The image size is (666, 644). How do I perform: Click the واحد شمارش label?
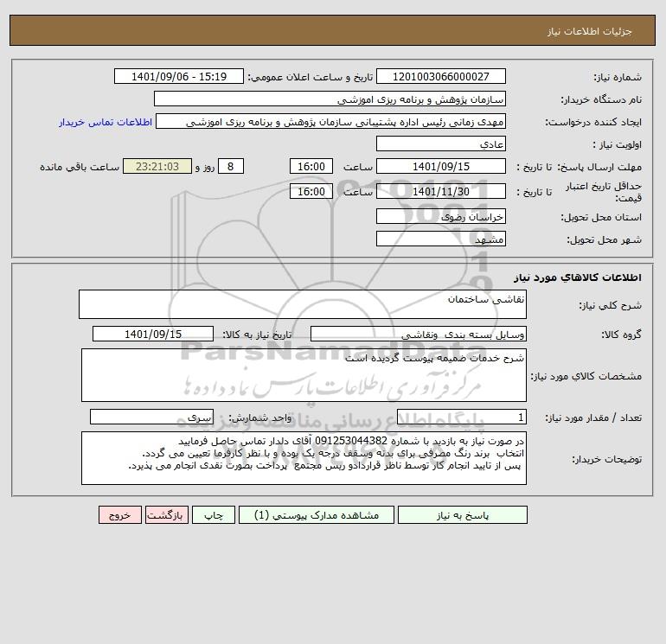(x=260, y=418)
